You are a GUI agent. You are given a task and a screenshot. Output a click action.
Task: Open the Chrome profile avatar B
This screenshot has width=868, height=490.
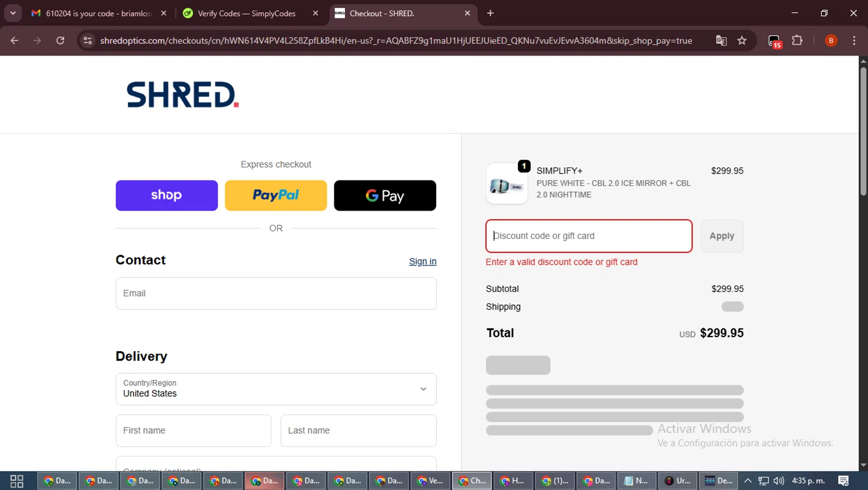point(831,40)
